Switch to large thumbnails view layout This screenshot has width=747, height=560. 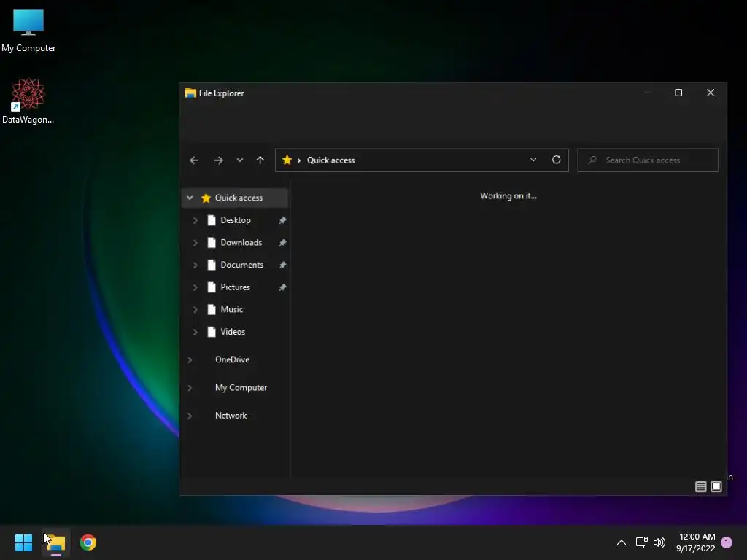(716, 486)
